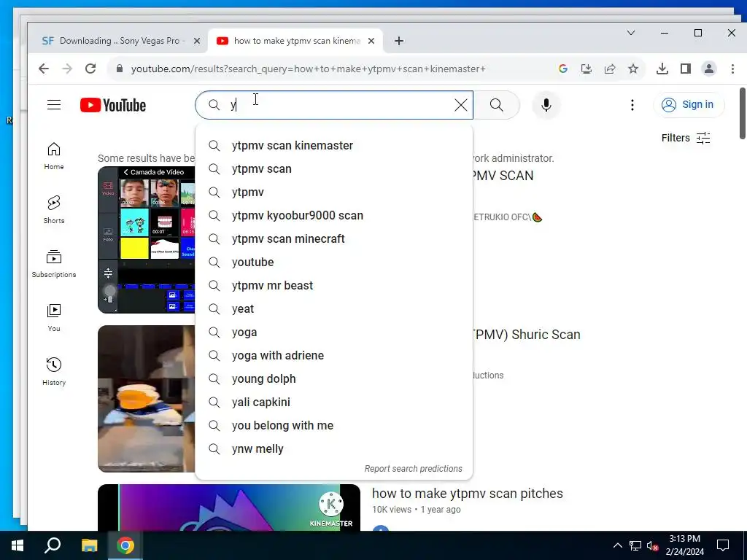Choose the plain 'yoga' suggestion

[x=334, y=332]
